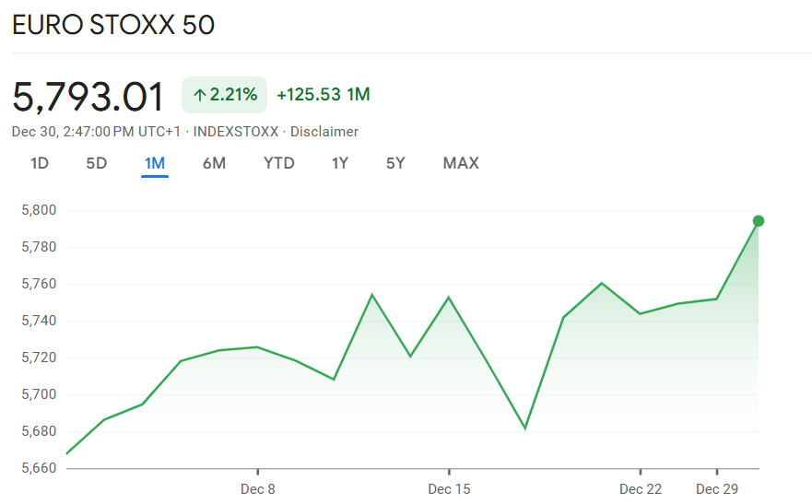Image resolution: width=812 pixels, height=504 pixels.
Task: Open the 6M chart range
Action: pyautogui.click(x=214, y=163)
